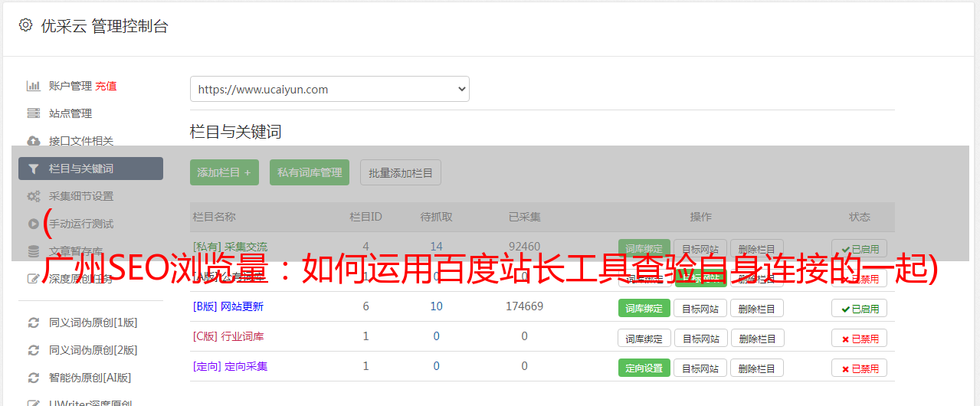
Task: Click the 状态 column header
Action: 860,217
